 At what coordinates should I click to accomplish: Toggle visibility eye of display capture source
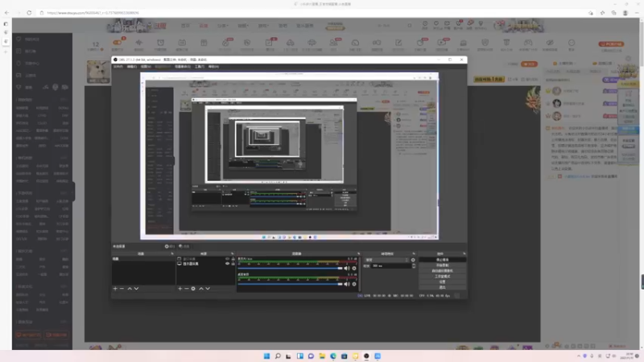pos(228,264)
